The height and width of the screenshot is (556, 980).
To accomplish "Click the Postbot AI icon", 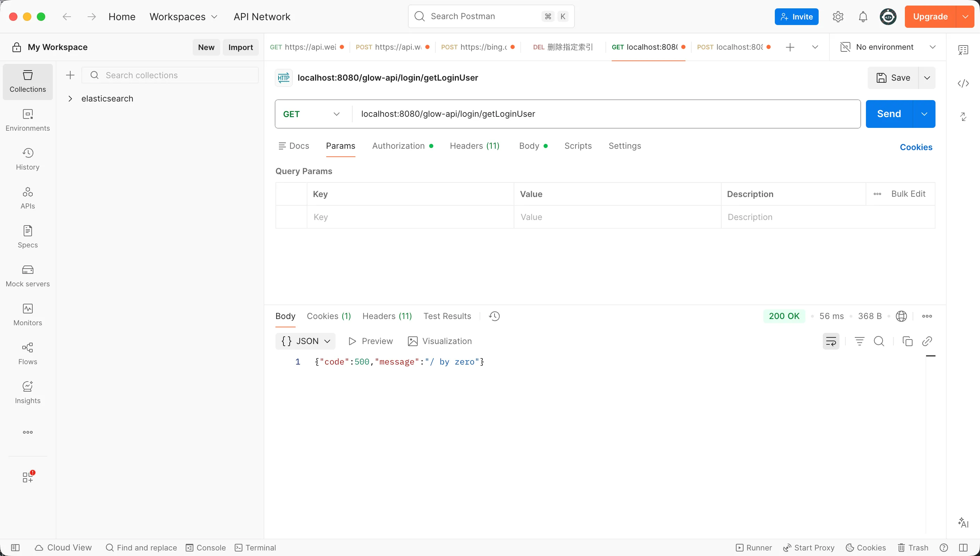I will coord(963,522).
